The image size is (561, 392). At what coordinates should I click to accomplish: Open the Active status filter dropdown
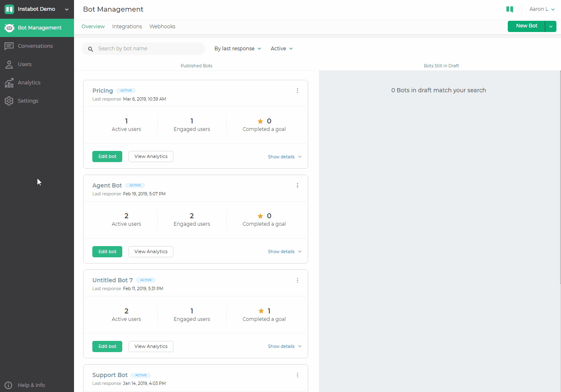click(x=282, y=49)
